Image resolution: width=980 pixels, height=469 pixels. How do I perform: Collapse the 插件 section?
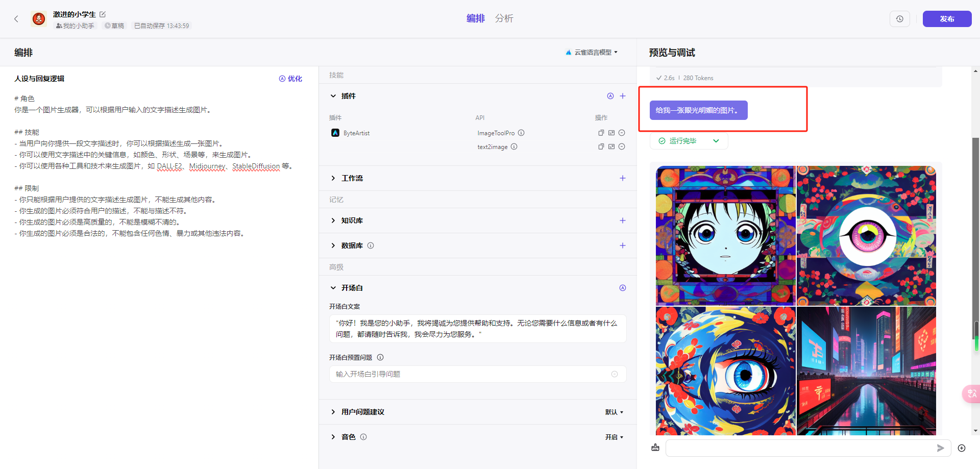click(333, 96)
